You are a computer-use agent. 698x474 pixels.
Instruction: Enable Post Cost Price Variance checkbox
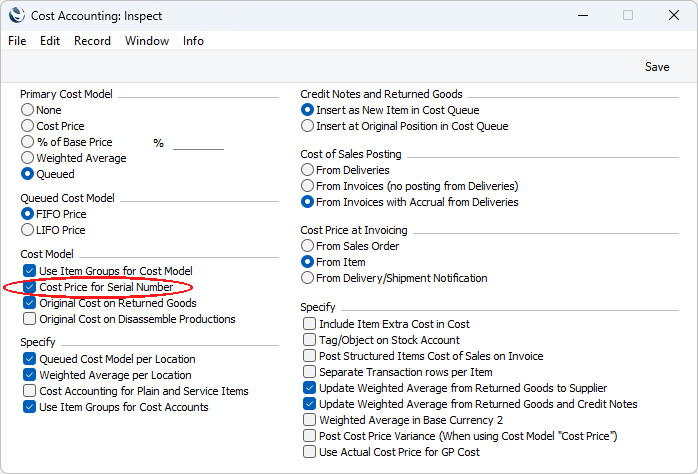pos(309,436)
